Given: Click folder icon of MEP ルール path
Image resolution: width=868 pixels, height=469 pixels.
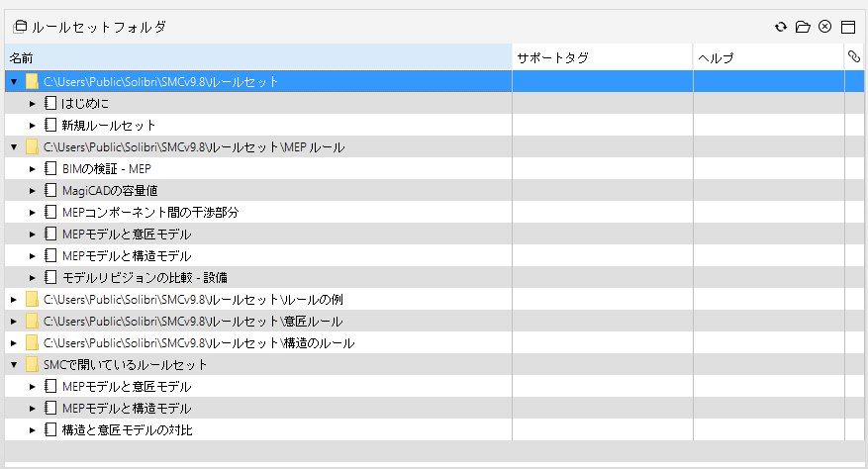Looking at the screenshot, I should coord(32,147).
